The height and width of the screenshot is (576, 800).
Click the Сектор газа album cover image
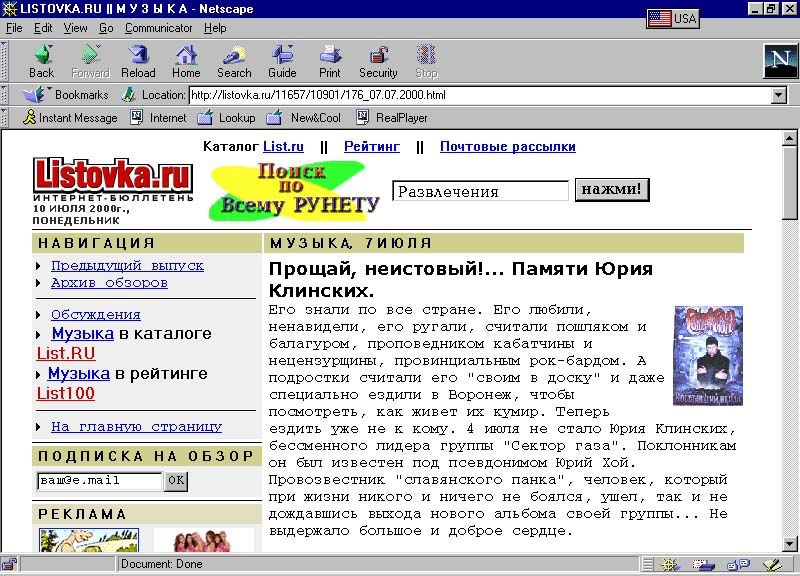[x=708, y=356]
